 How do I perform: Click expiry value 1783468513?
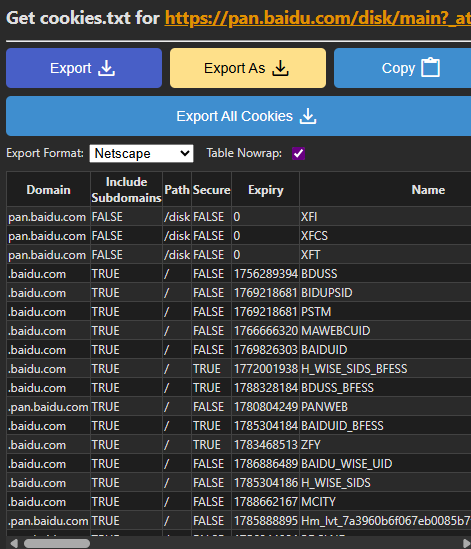coord(266,445)
